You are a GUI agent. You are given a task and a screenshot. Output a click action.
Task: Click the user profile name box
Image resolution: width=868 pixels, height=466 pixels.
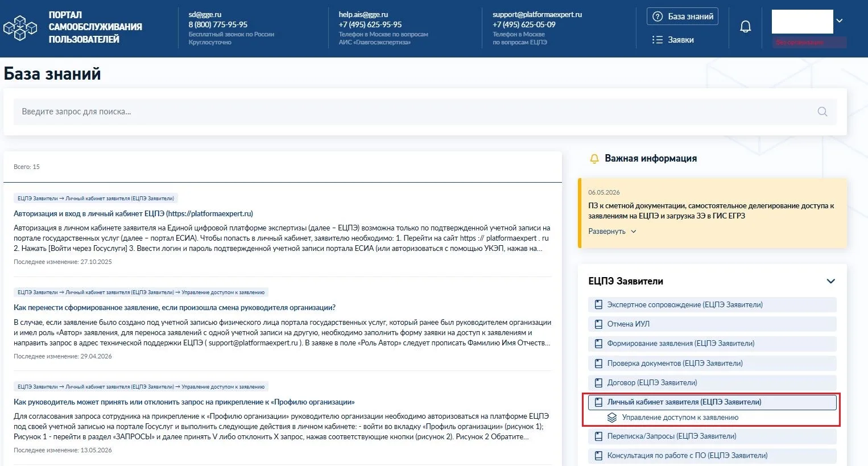click(803, 22)
